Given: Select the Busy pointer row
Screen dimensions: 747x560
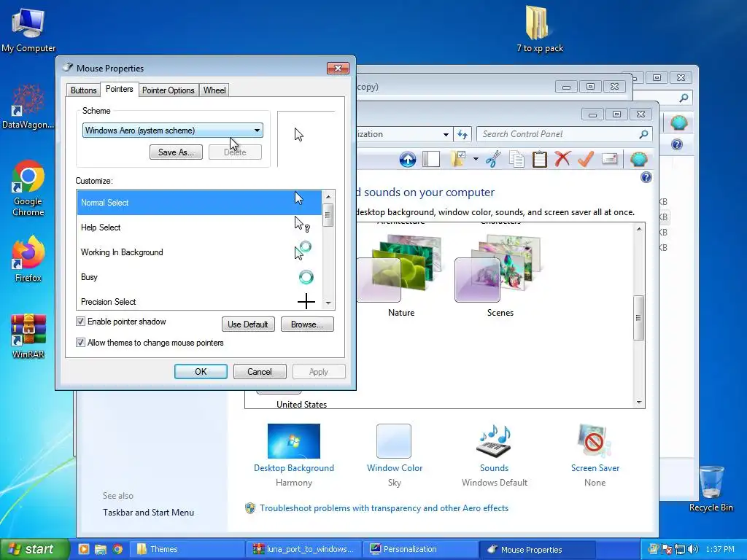Looking at the screenshot, I should click(x=199, y=276).
